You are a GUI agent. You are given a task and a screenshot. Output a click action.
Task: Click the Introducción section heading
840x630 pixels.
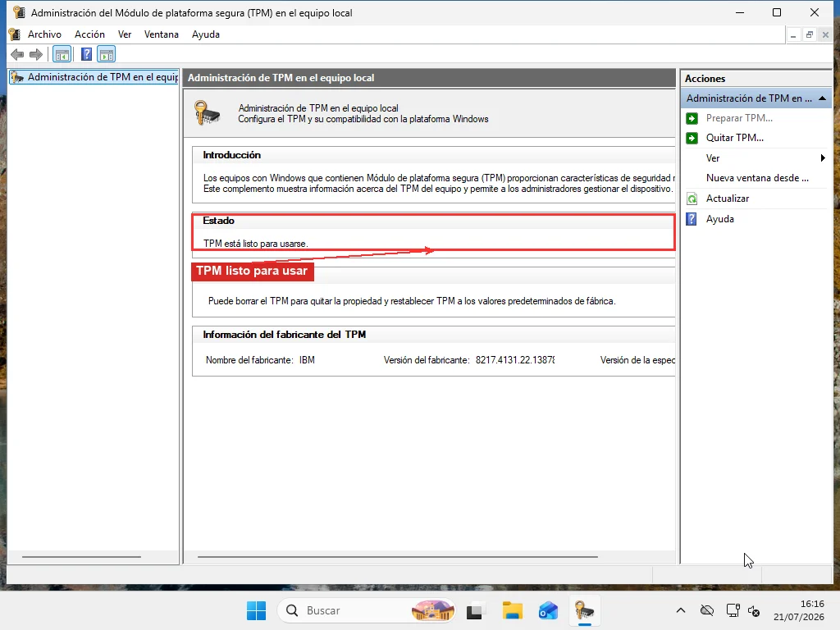(231, 155)
